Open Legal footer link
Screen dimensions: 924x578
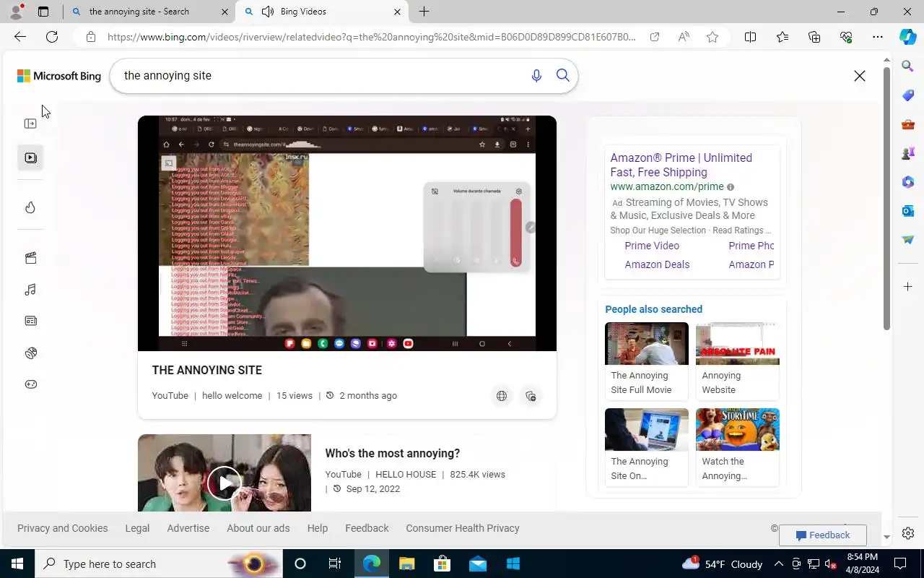pyautogui.click(x=137, y=528)
